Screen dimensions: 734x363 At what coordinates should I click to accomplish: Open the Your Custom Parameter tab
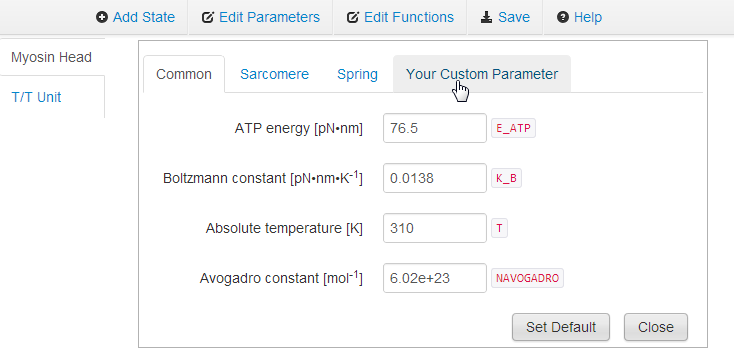482,74
